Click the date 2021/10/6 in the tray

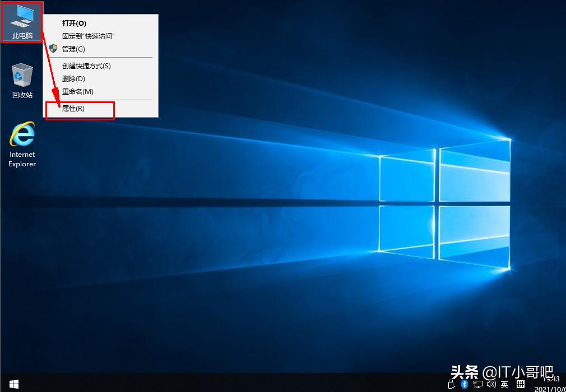click(x=552, y=389)
